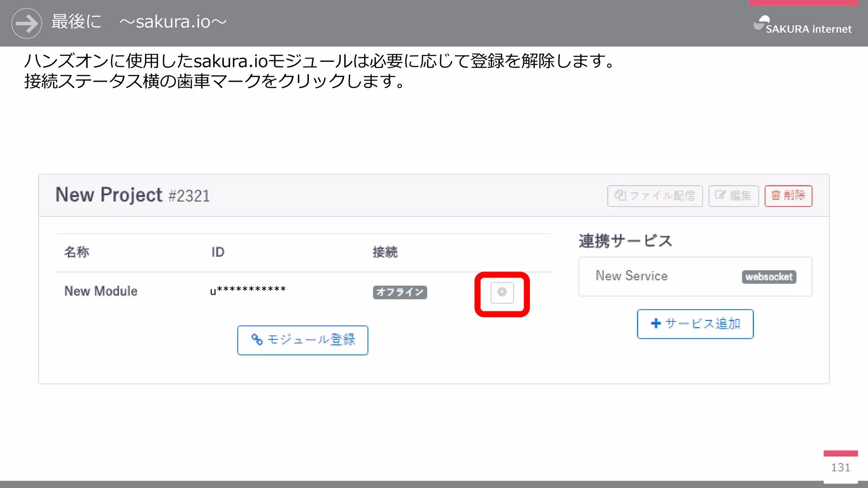This screenshot has width=868, height=488.
Task: Click the 名称 column header
Action: (77, 252)
